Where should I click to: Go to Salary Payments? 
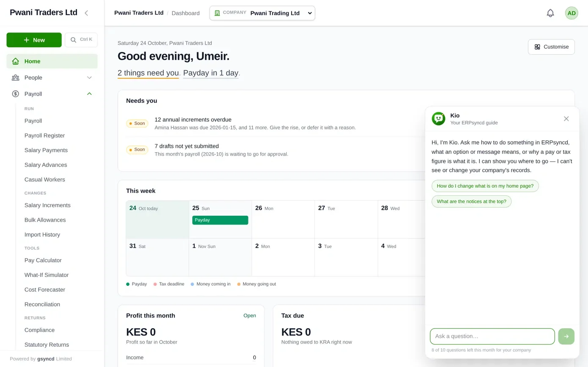pyautogui.click(x=46, y=151)
